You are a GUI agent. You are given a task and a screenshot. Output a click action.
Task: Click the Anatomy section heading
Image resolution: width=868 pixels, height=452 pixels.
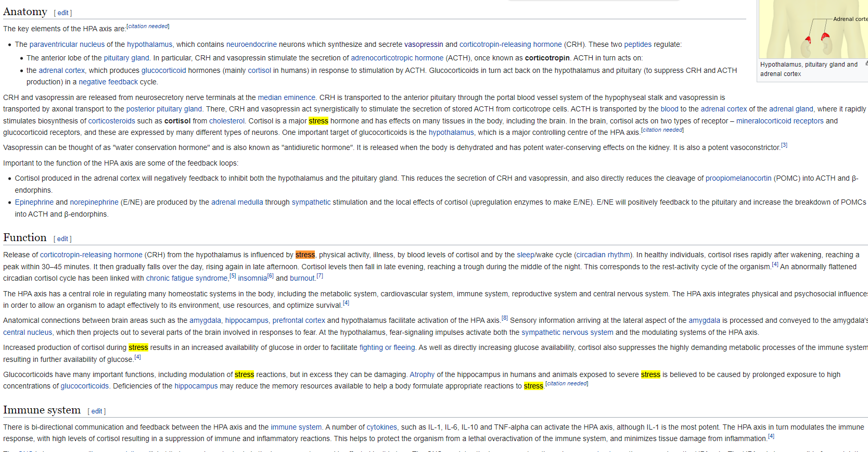tap(25, 11)
